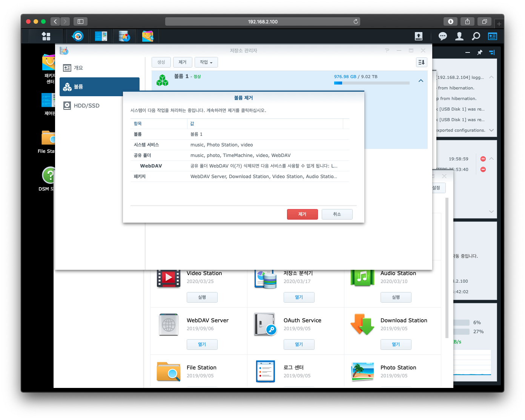This screenshot has height=420, width=525.
Task: Select the WebDAV shared folder row
Action: [240, 166]
